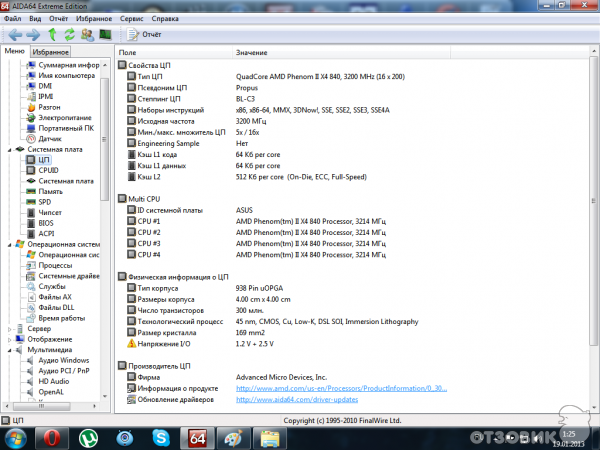
Task: Collapse the Мультимедиа tree node
Action: pos(8,350)
